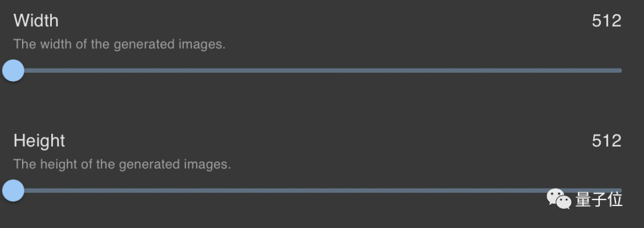
Task: Click the 量子位 watermark text
Action: click(599, 199)
